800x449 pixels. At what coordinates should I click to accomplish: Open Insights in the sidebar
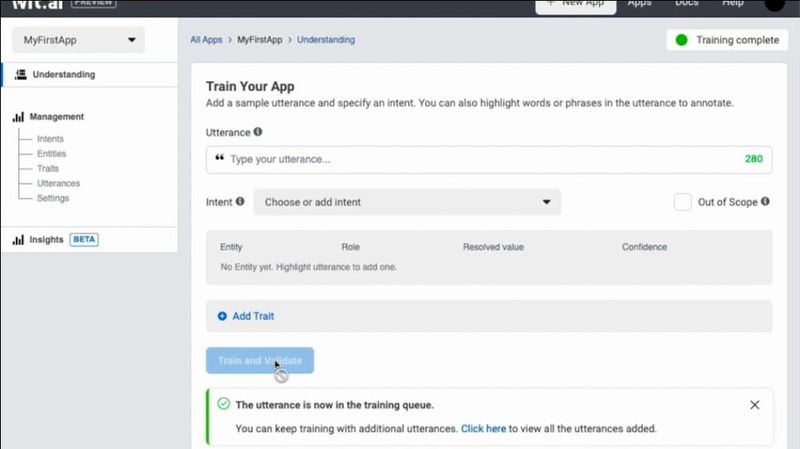pyautogui.click(x=46, y=239)
